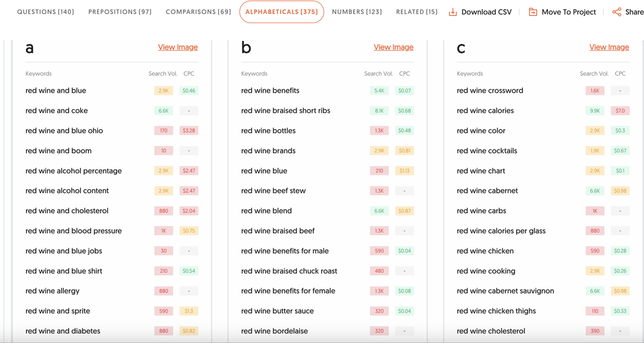
Task: Click the 5.4K search volume badge for red wine benefits
Action: [379, 91]
